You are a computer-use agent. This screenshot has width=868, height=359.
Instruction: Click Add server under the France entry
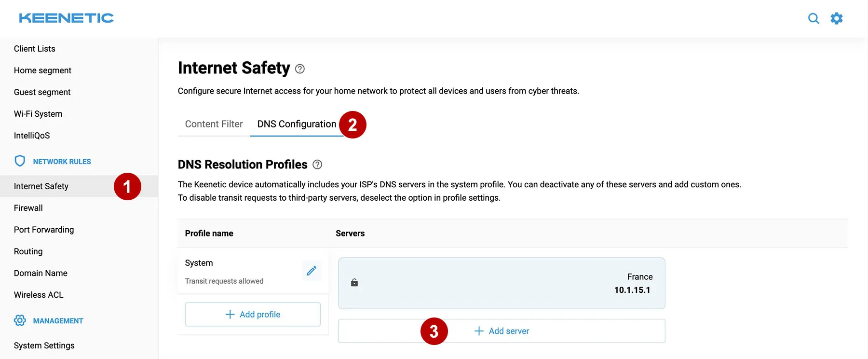[x=502, y=331]
